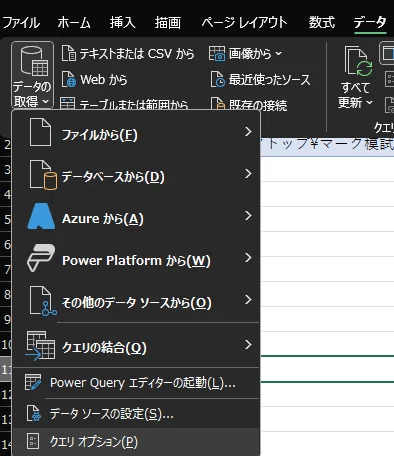Click the 既存の接続 icon

pyautogui.click(x=218, y=104)
